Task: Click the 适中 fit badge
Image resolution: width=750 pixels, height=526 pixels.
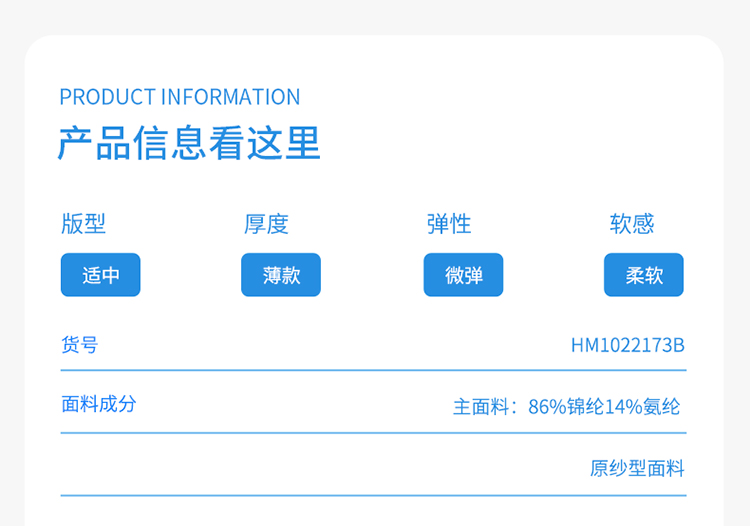Action: [x=100, y=275]
